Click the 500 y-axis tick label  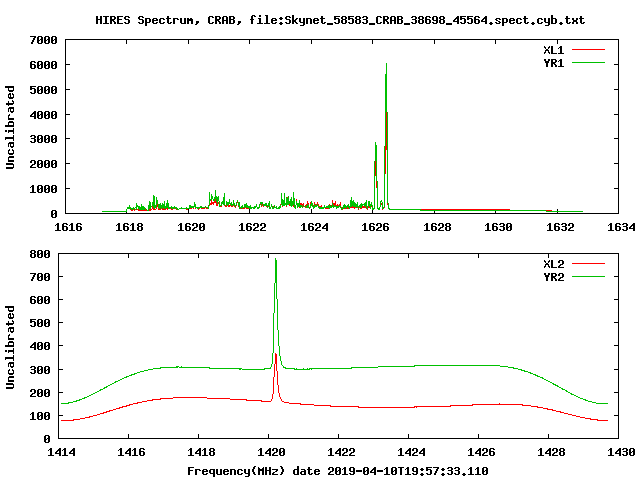click(x=40, y=323)
